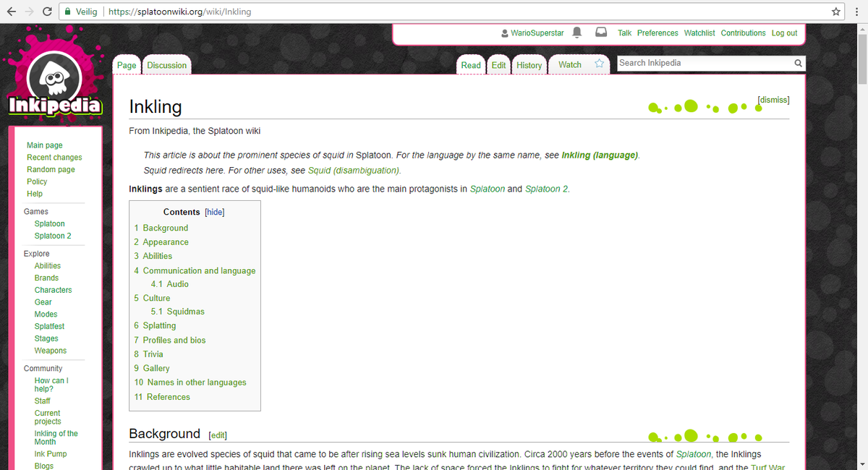
Task: View the History tab
Action: click(x=529, y=65)
